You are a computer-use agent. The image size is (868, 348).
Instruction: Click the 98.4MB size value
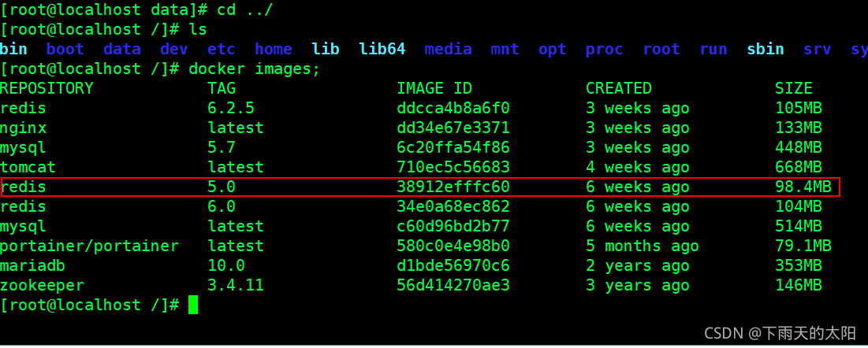pyautogui.click(x=803, y=187)
